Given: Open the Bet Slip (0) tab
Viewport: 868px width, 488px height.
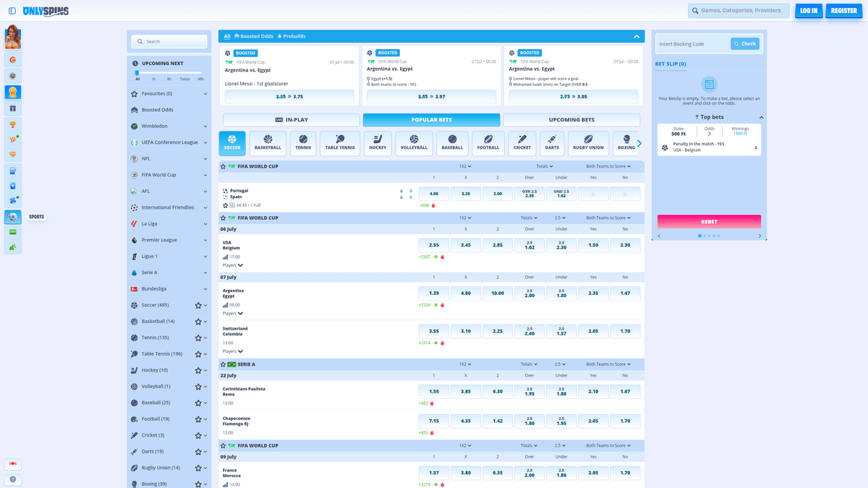Looking at the screenshot, I should click(671, 64).
